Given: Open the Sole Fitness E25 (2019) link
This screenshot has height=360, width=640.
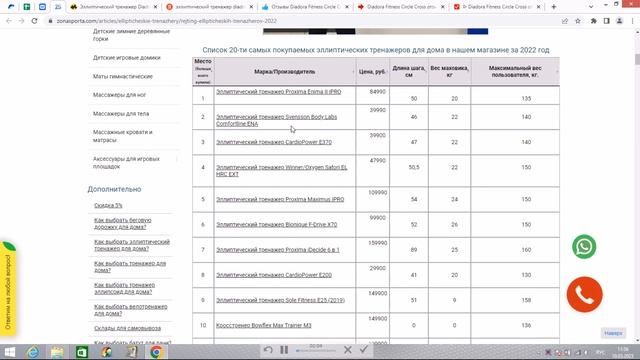Looking at the screenshot, I should point(280,300).
